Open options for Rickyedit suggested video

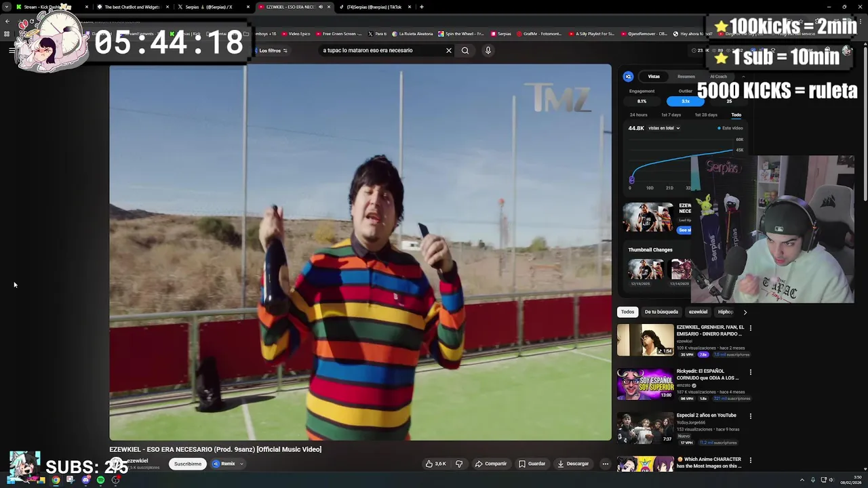click(750, 372)
